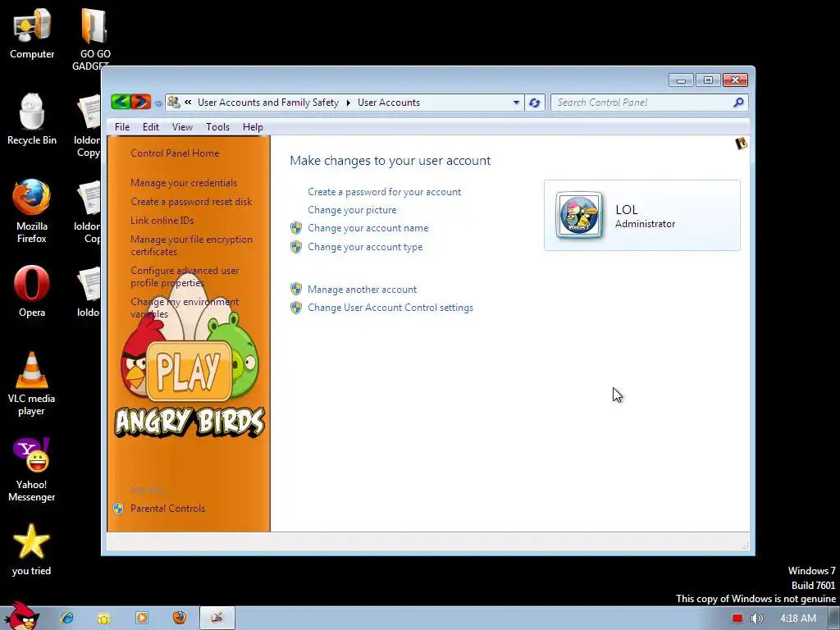Click Change your account type
The width and height of the screenshot is (840, 630).
(x=365, y=247)
